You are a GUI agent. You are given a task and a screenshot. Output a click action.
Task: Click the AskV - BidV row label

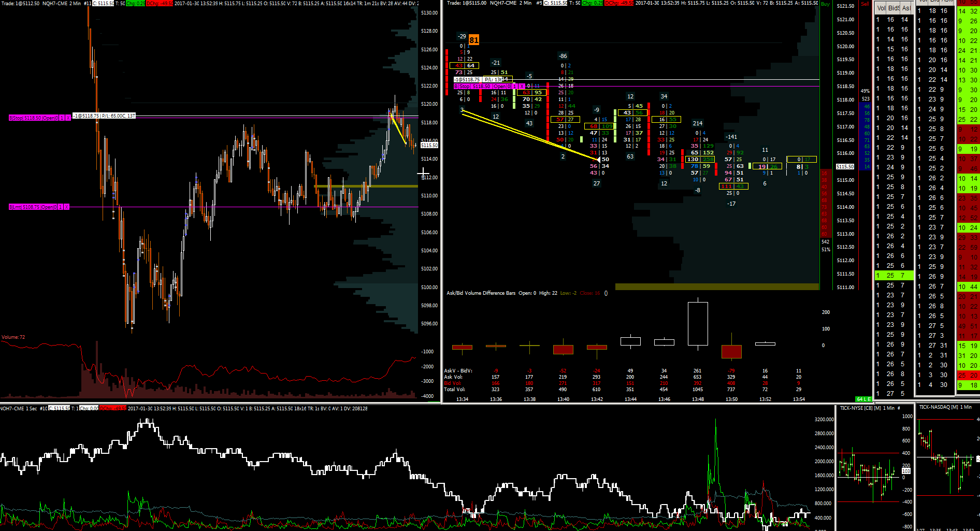tap(458, 371)
